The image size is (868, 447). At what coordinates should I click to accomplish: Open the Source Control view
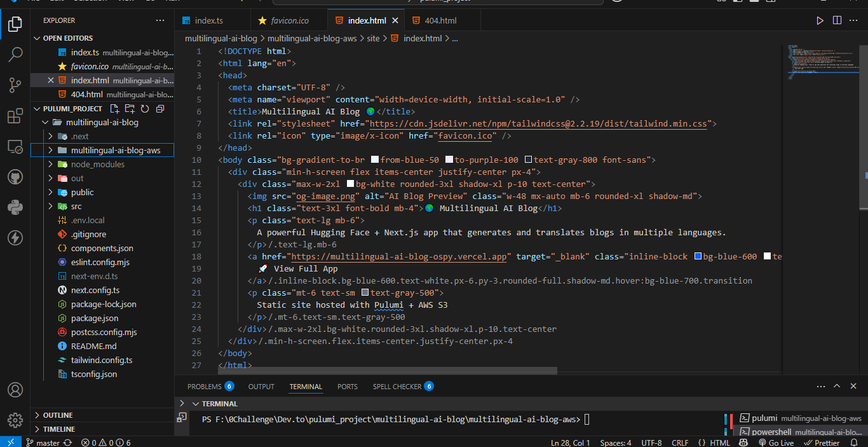pos(15,85)
